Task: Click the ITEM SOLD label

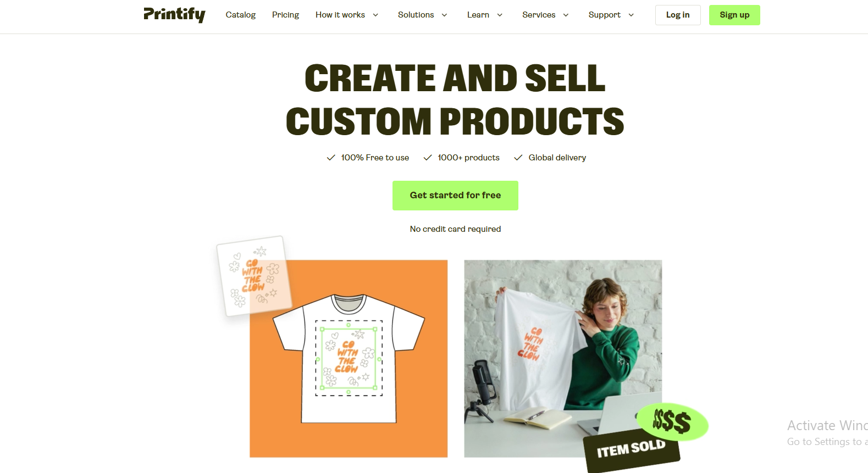Action: tap(632, 449)
